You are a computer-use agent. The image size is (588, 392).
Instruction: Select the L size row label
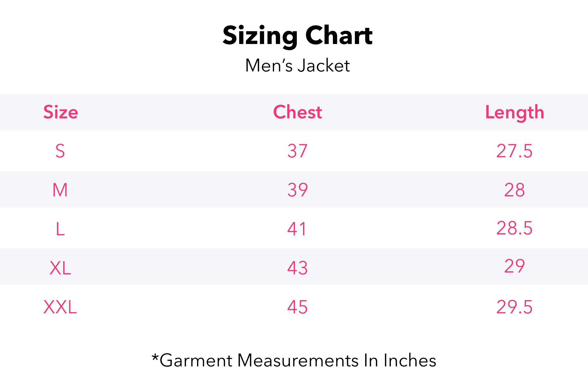click(x=60, y=229)
